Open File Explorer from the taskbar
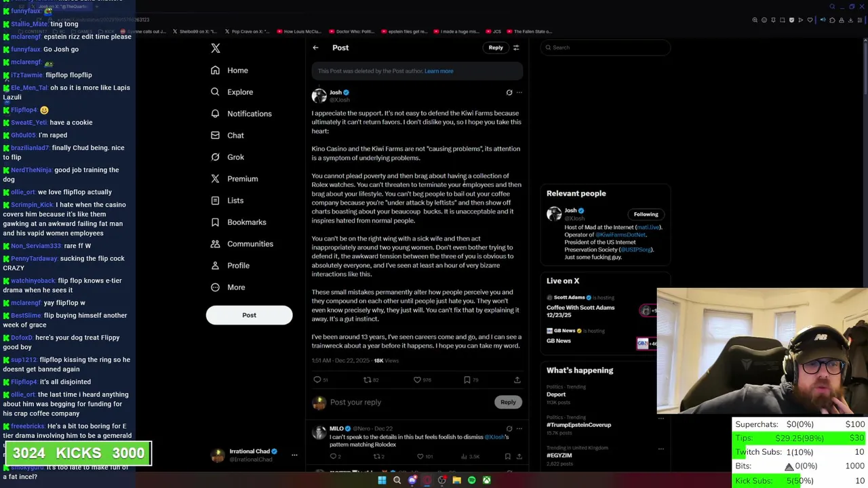Screen dimensions: 868x488 [456, 481]
